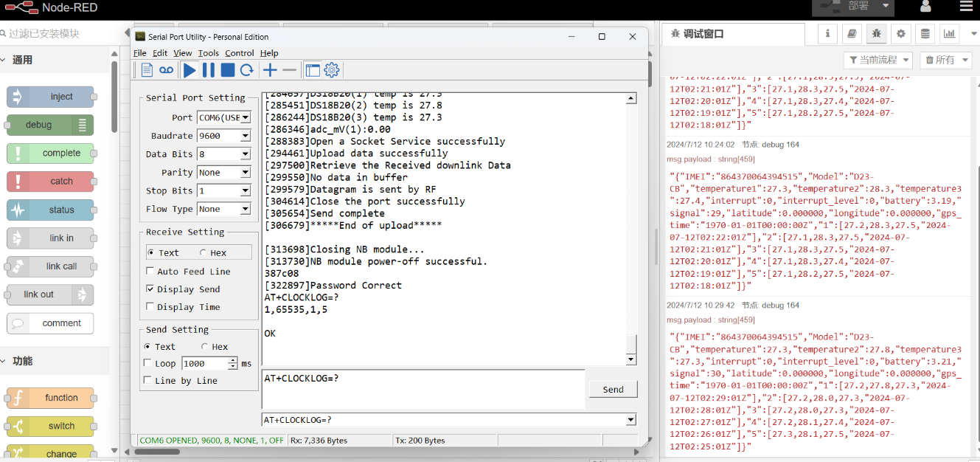Start serial communication with the play icon
This screenshot has height=462, width=980.
pyautogui.click(x=190, y=70)
